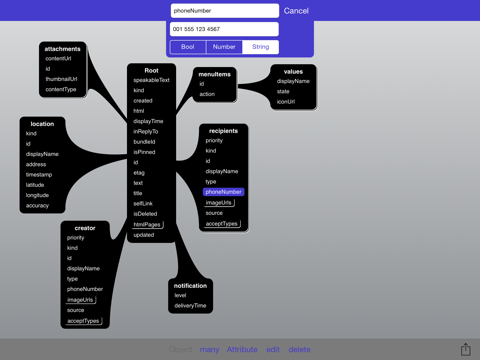The width and height of the screenshot is (480, 360).
Task: Select imageUrls array in creator
Action: [81, 300]
